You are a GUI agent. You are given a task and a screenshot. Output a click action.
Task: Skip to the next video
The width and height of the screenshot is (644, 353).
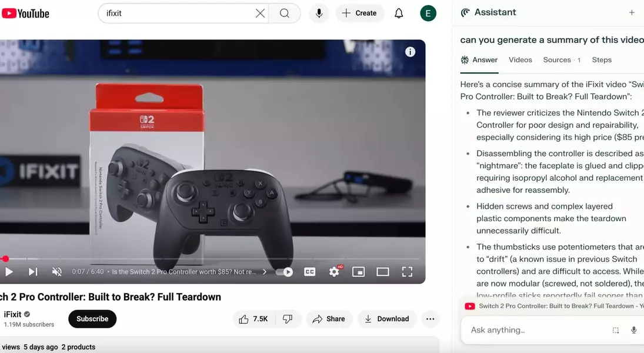(x=33, y=272)
